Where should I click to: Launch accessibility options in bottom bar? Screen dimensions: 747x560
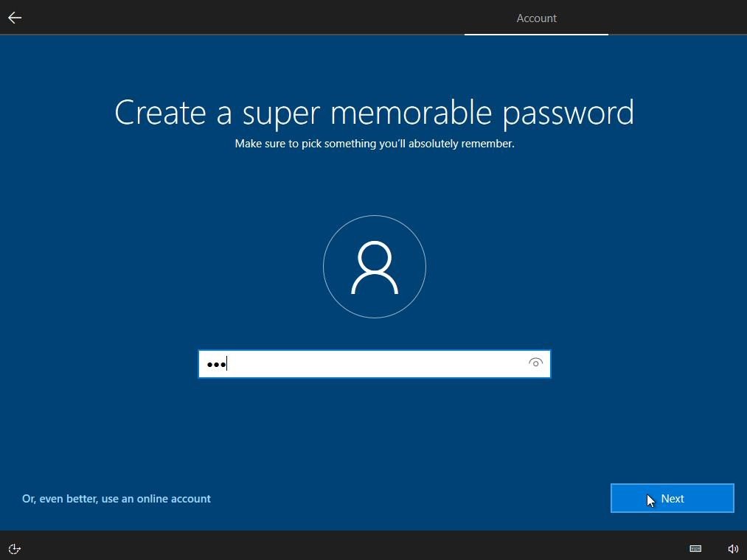(x=14, y=548)
